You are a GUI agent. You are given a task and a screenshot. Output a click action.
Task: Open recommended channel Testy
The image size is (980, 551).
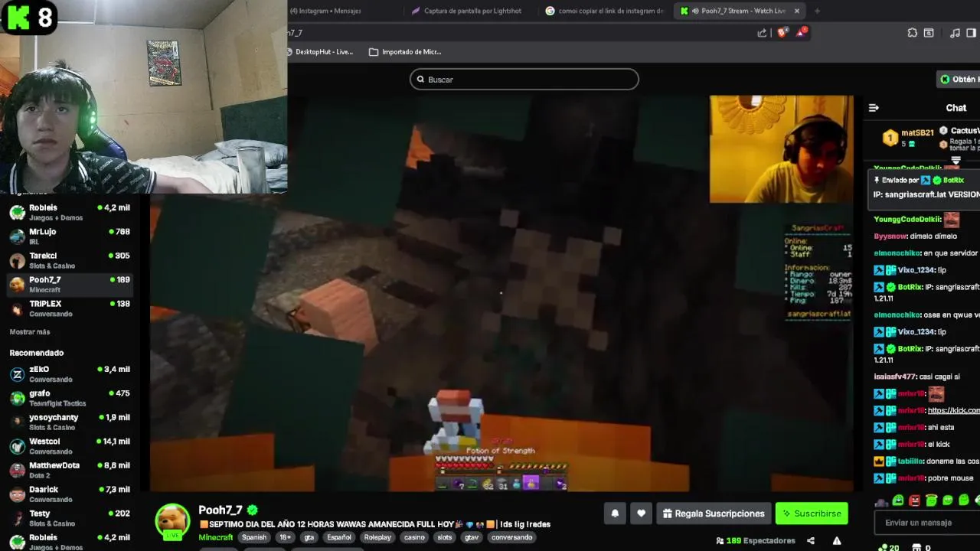tap(70, 518)
